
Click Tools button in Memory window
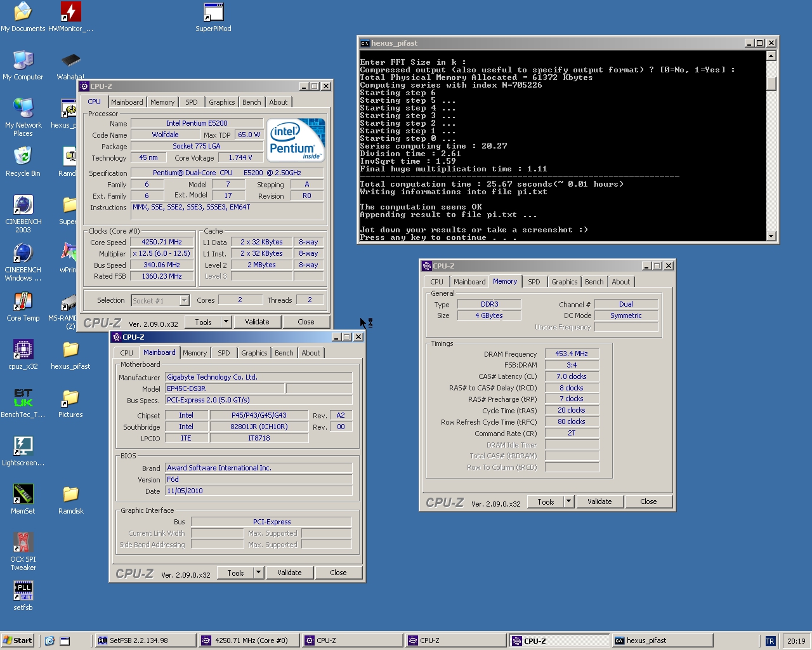[x=546, y=501]
